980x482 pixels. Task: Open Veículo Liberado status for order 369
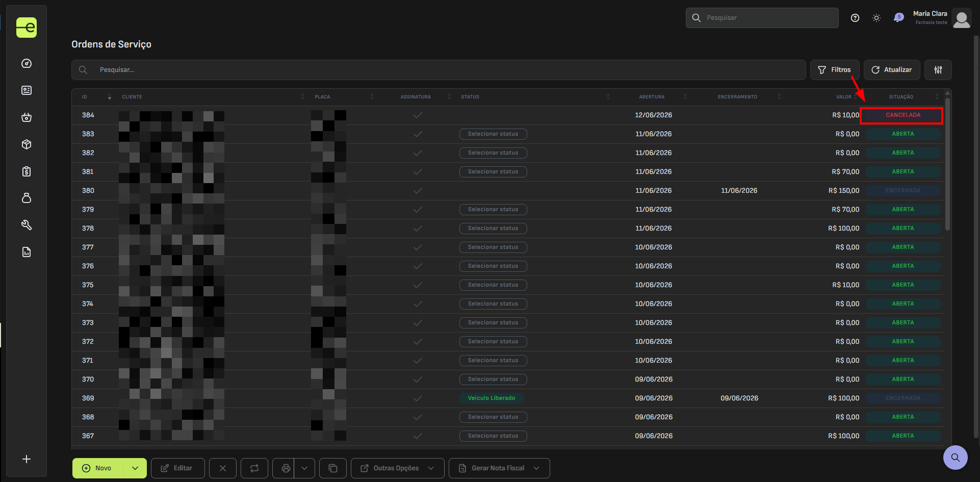point(492,398)
